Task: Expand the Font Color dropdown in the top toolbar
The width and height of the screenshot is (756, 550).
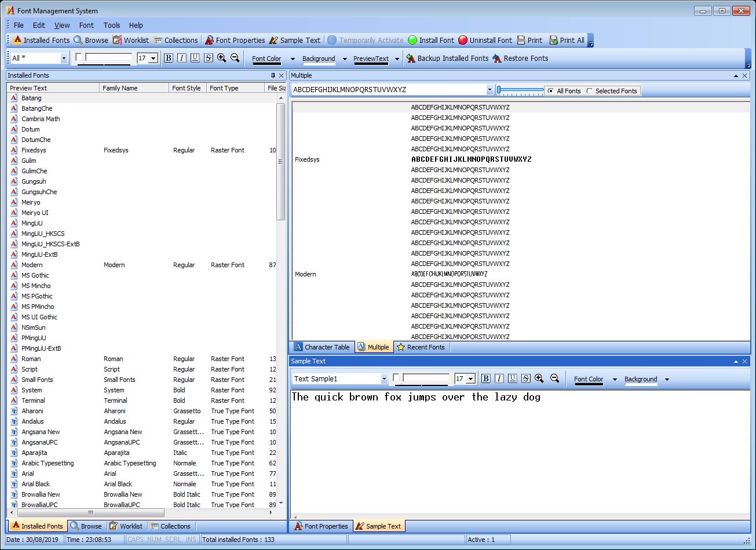Action: 293,59
